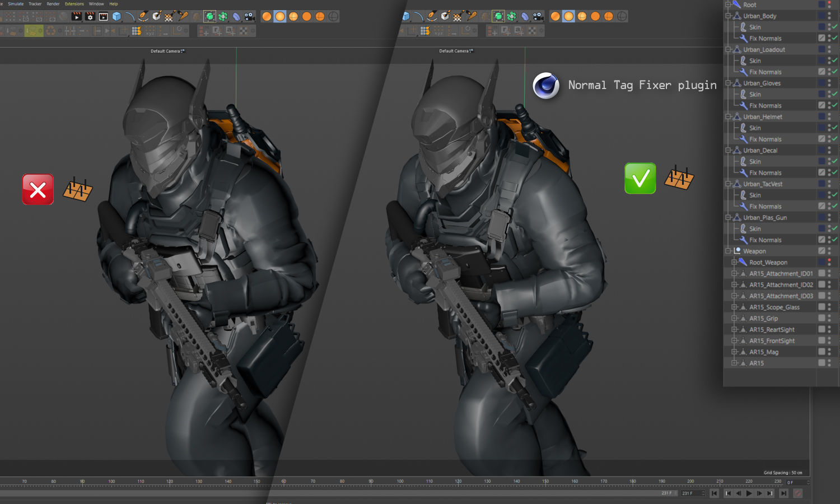Screen dimensions: 840x504
Task: Click frame 100 on left timeline ruler
Action: 111,481
